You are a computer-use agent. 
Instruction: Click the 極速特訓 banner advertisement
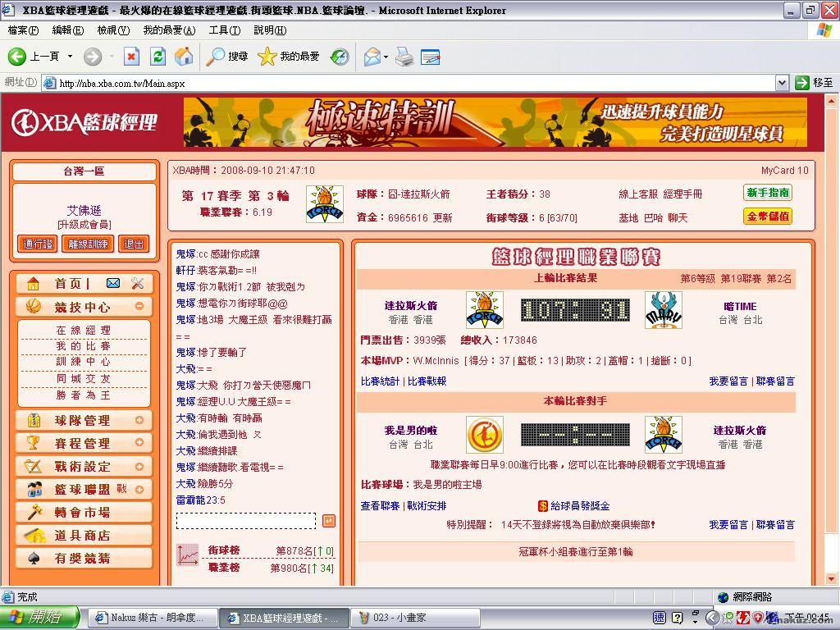(x=495, y=122)
